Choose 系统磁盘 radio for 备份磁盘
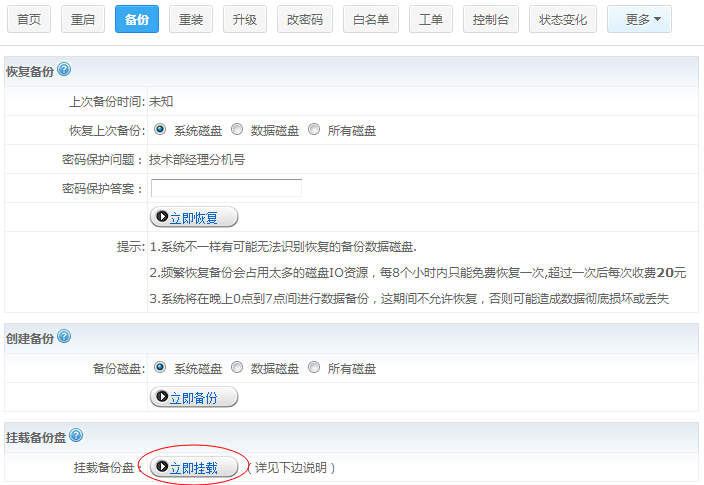The image size is (704, 485). click(x=160, y=367)
